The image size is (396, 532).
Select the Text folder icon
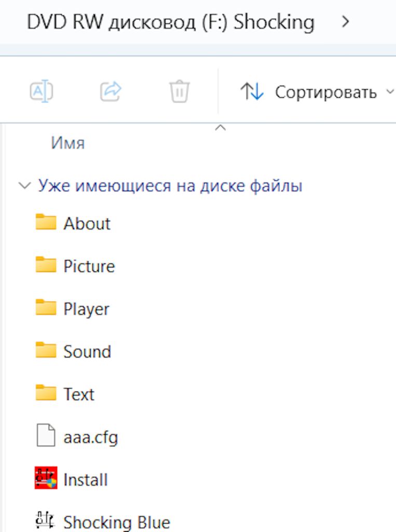click(46, 393)
